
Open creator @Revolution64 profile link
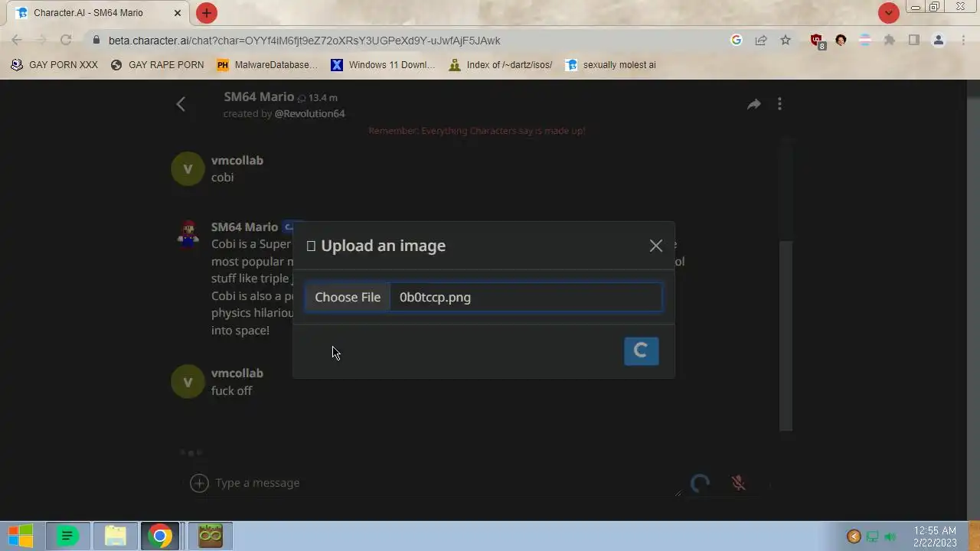pos(309,113)
